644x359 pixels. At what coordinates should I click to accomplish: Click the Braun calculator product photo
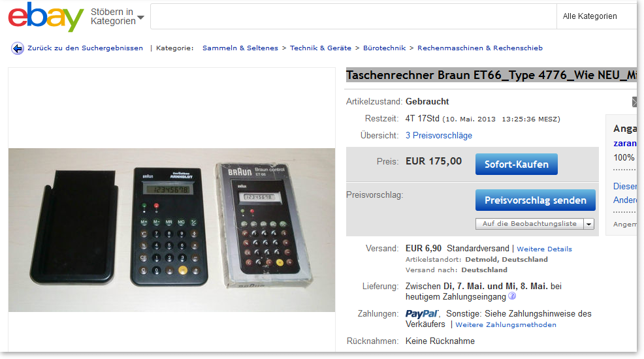172,230
